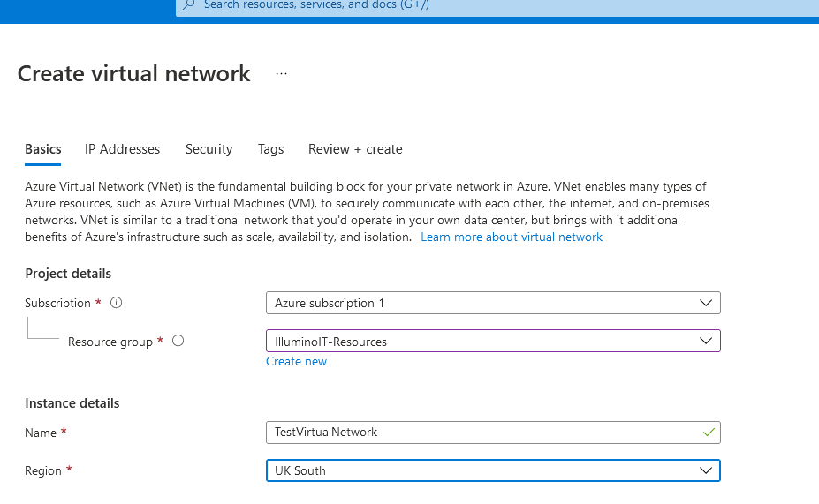The height and width of the screenshot is (504, 819).
Task: Switch to the IP Addresses tab
Action: coord(122,149)
